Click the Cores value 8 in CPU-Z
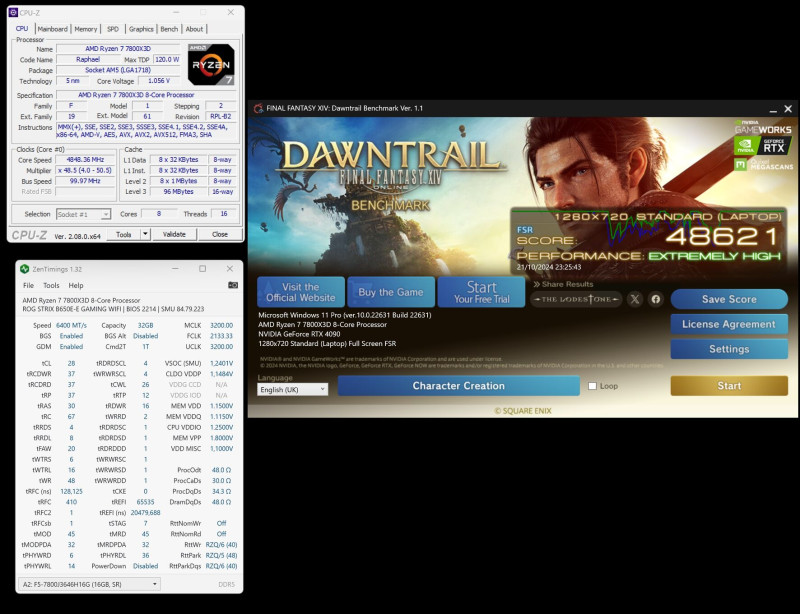The image size is (800, 614). [159, 214]
